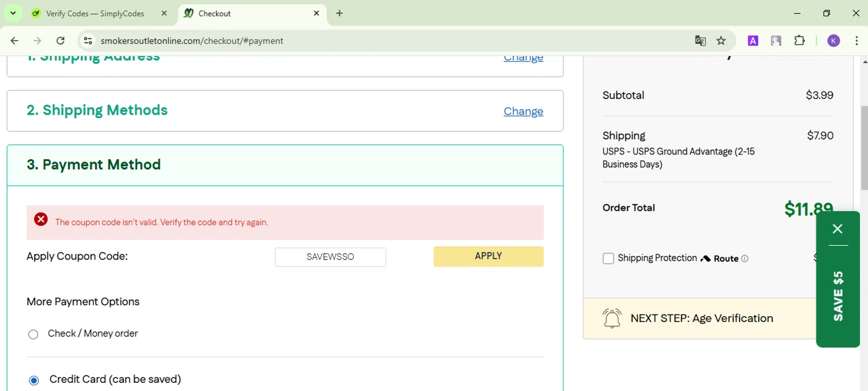Switch to Verify Codes SimplyCodes tab
Viewport: 868px width, 391px height.
coord(95,13)
